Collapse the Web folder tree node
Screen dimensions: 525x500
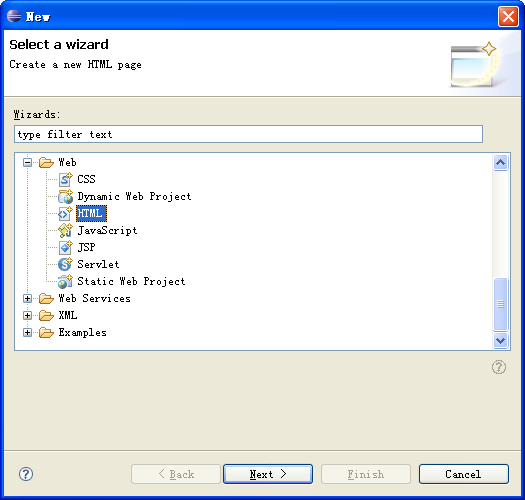(27, 162)
